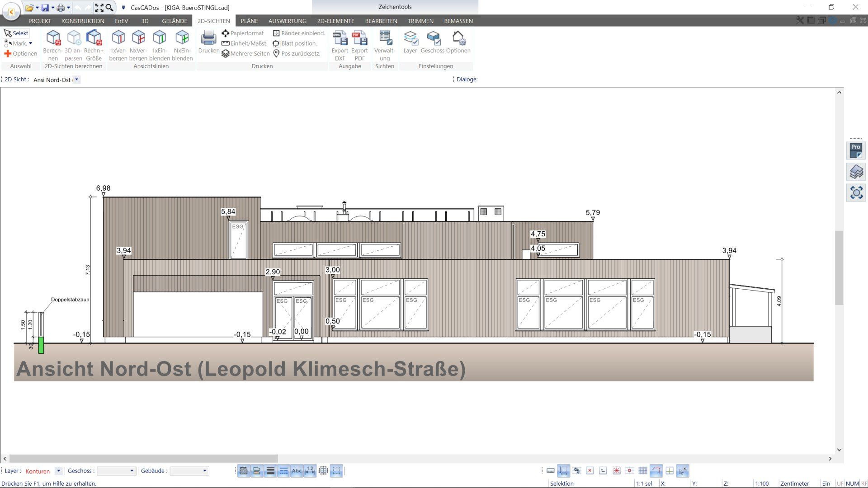Click the Pro panel icon on right sidebar
Viewport: 868px width, 488px height.
pyautogui.click(x=856, y=150)
